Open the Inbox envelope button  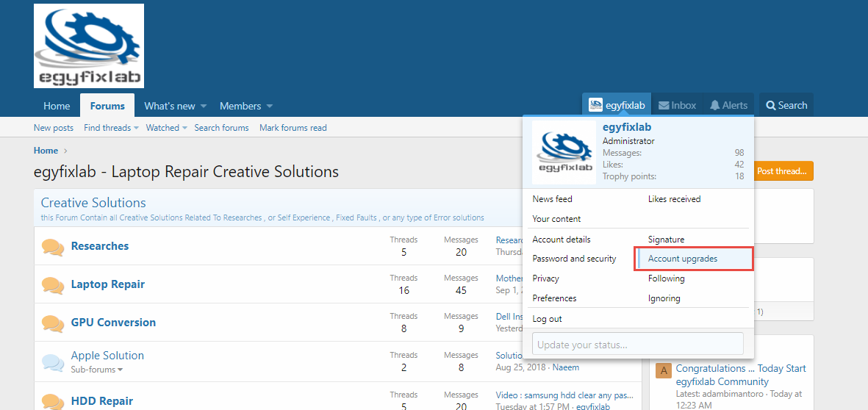(x=677, y=105)
